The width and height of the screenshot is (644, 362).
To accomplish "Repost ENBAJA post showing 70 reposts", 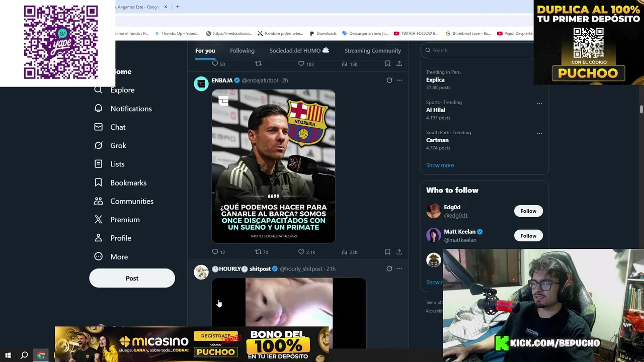I will coord(262,252).
